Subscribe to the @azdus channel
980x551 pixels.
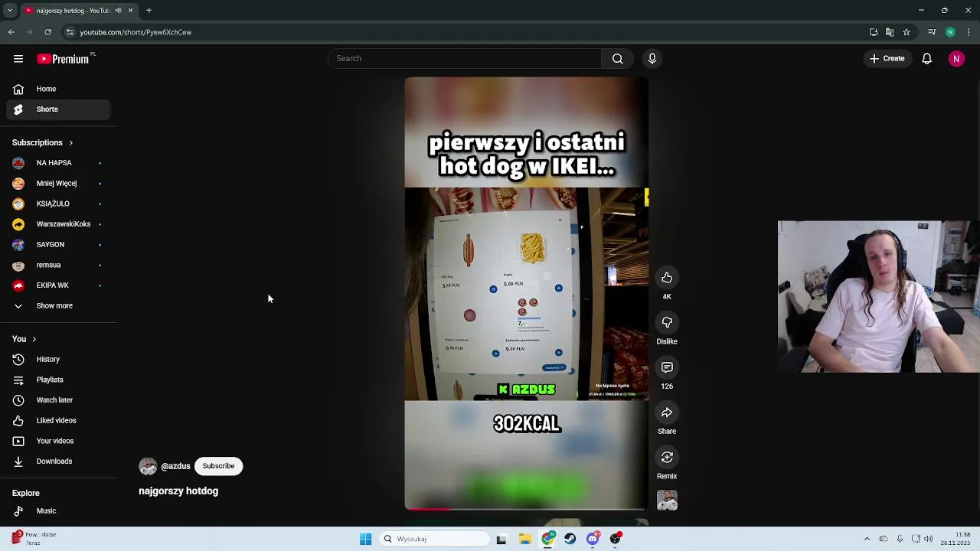[218, 466]
